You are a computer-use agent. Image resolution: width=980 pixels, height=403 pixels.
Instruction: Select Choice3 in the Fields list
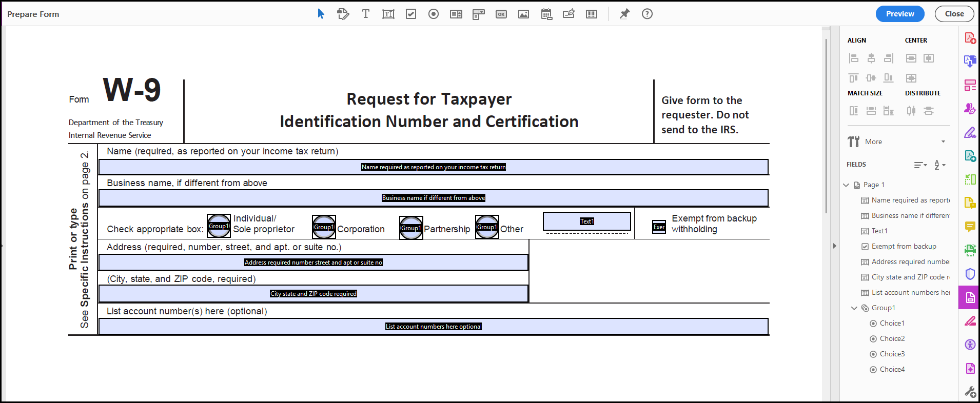pyautogui.click(x=887, y=354)
